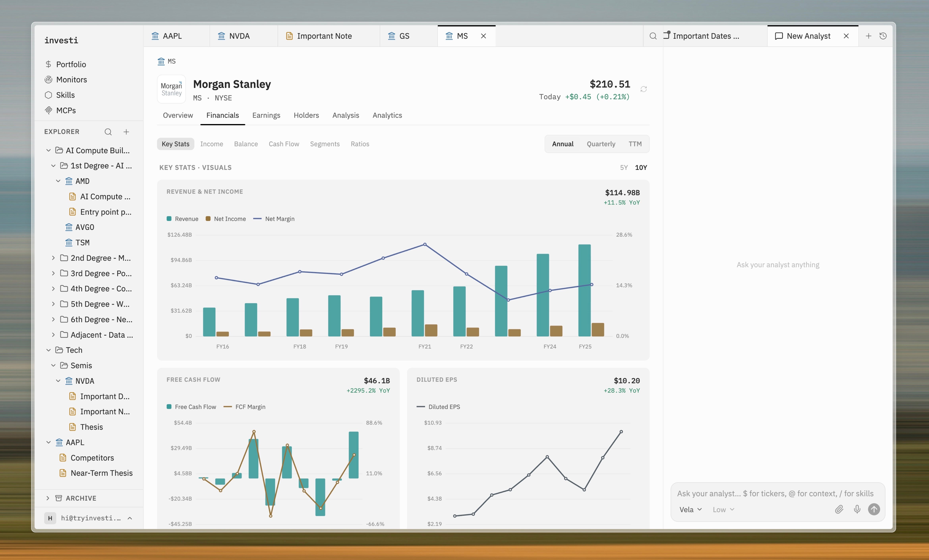Select the Segments sub-tab
This screenshot has height=560, width=929.
(x=325, y=144)
